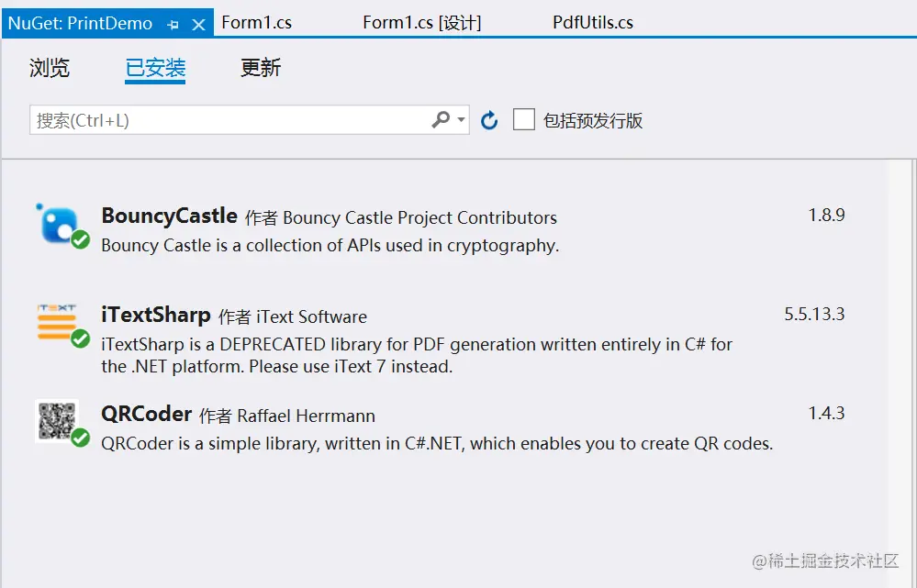The height and width of the screenshot is (588, 917).
Task: Open the Form1.cs [设计] tab
Action: click(x=421, y=23)
